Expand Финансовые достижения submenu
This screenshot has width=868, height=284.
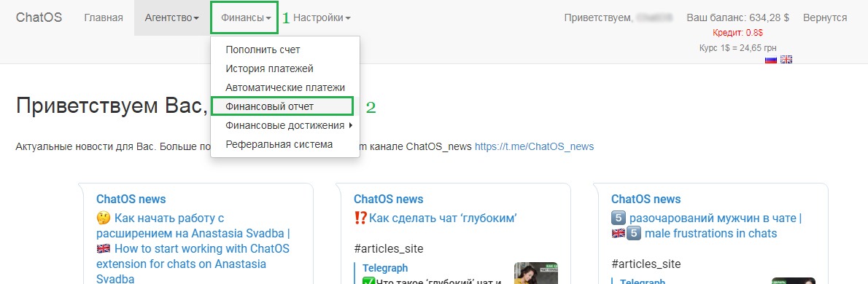(x=285, y=125)
